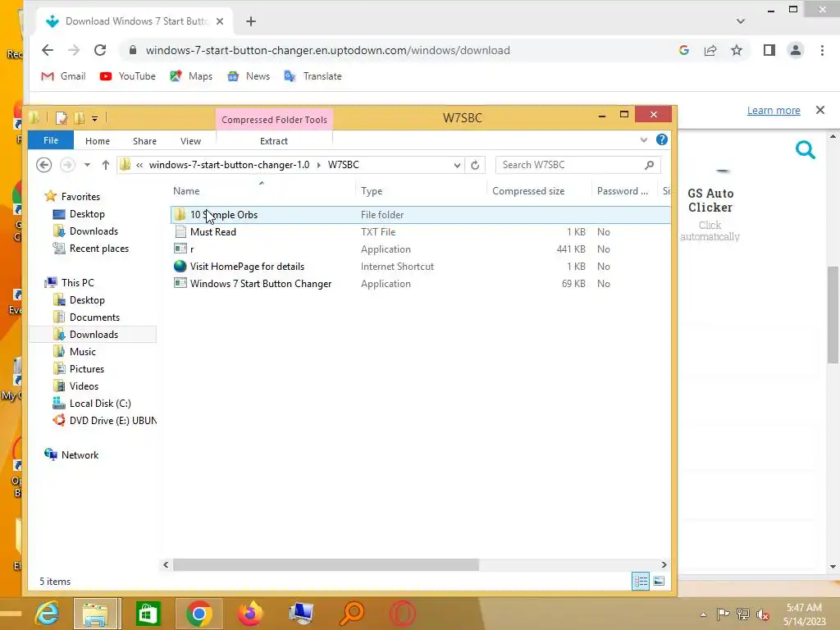
Task: Select the Compressed Folder Tools tab
Action: [x=274, y=120]
